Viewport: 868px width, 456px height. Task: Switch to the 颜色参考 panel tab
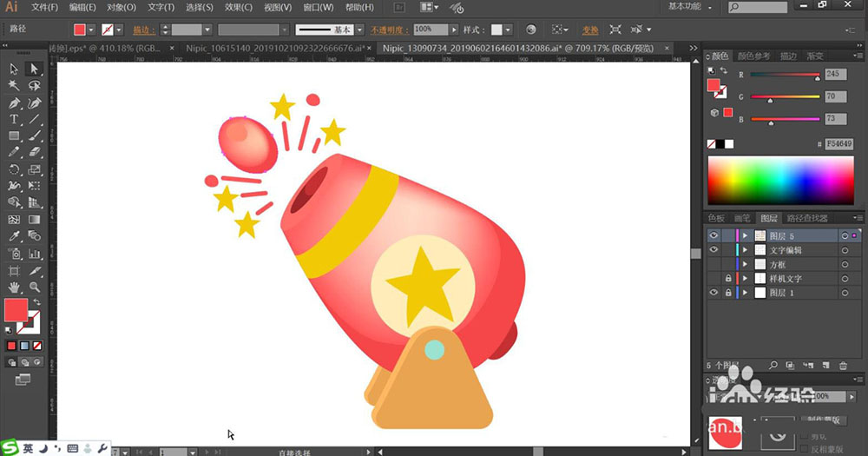(754, 56)
